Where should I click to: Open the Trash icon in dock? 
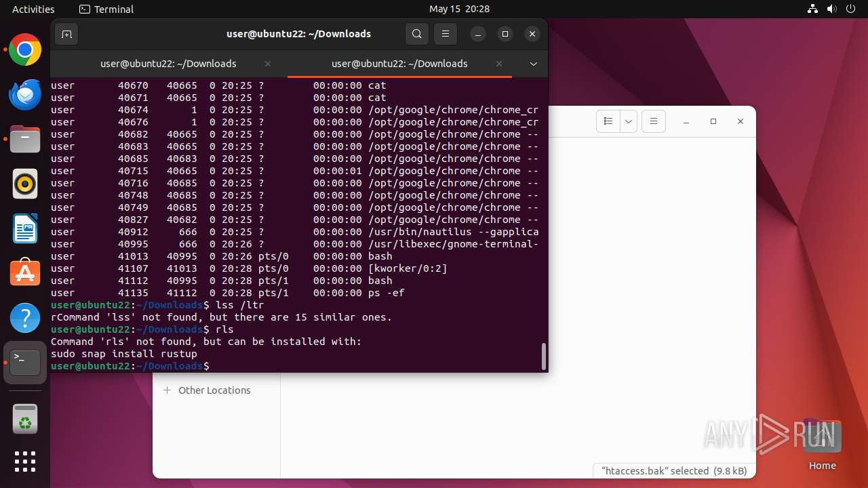point(25,418)
